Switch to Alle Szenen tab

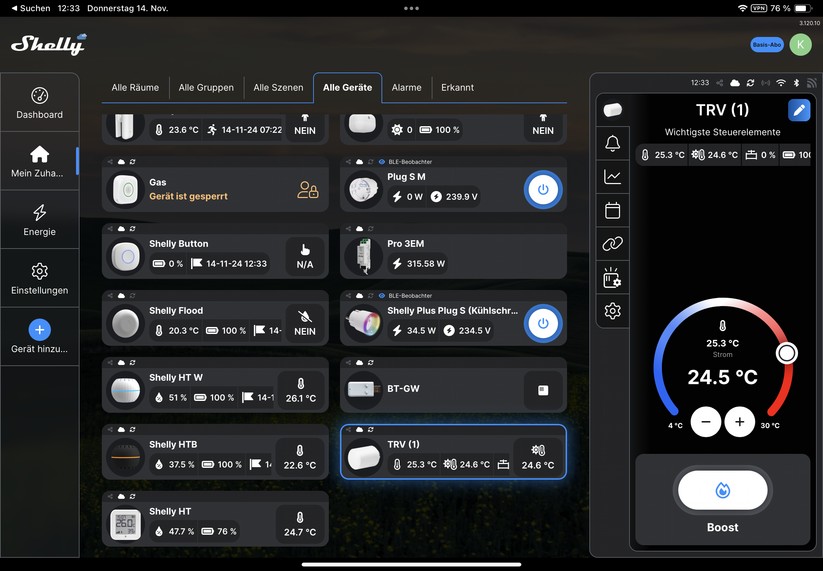click(278, 88)
